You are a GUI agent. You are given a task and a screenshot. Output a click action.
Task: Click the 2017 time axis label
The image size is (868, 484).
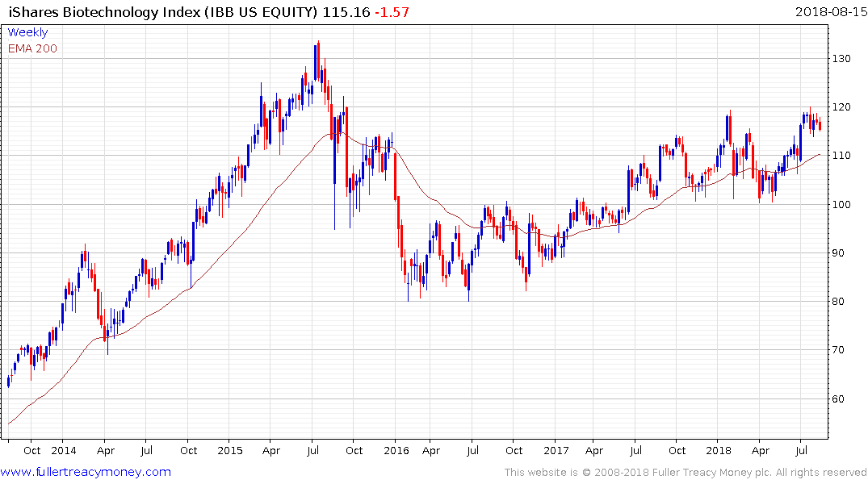click(x=556, y=450)
